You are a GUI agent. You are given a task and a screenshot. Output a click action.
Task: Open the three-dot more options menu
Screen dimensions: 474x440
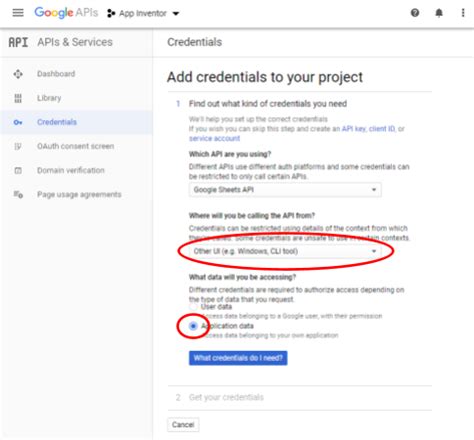[463, 13]
